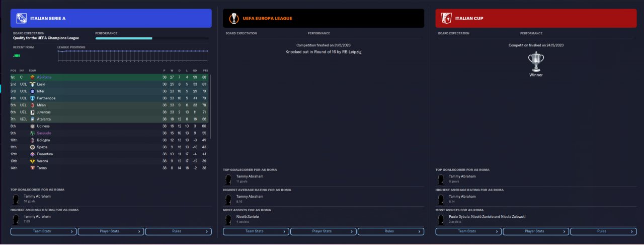644x245 pixels.
Task: Click Europa League most assists Zaniolo silhouette
Action: pos(228,219)
